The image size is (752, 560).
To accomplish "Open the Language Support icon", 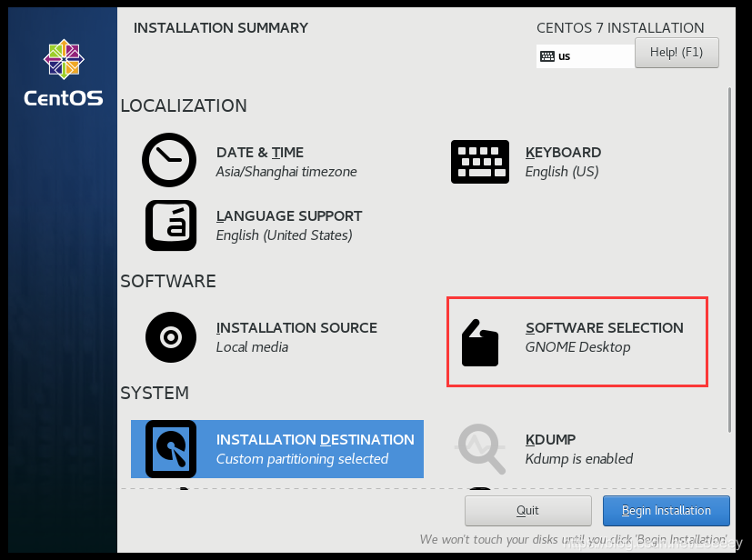I will click(x=171, y=225).
